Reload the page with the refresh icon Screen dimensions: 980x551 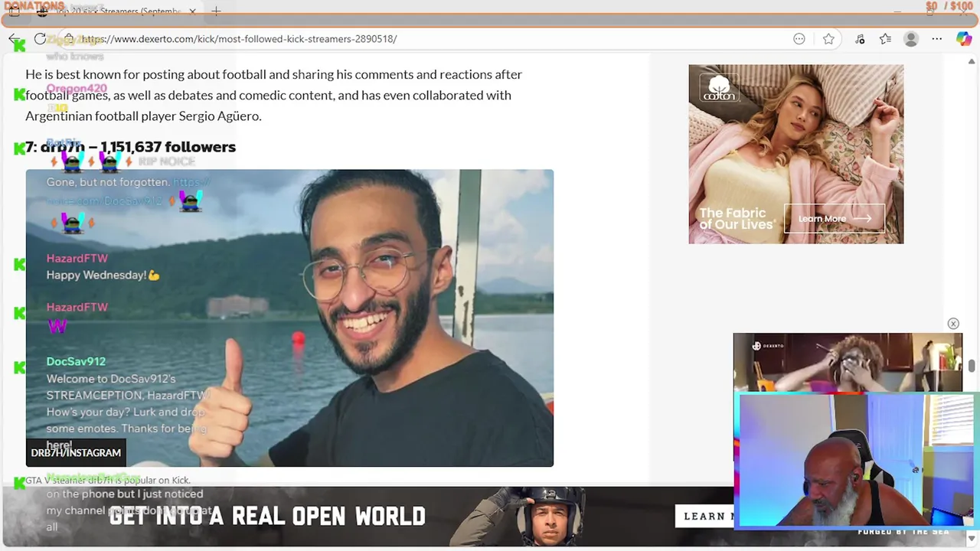point(40,39)
